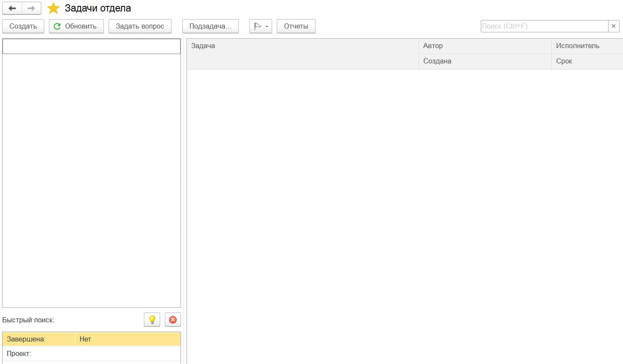Refresh the list with Обновить button
623x364 pixels.
coord(76,26)
